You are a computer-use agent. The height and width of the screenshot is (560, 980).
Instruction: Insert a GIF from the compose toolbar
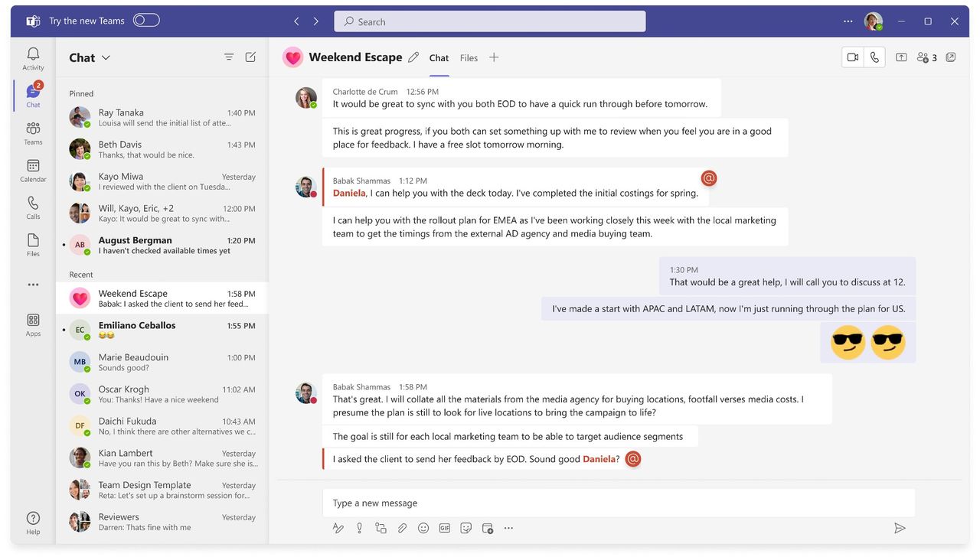tap(445, 528)
